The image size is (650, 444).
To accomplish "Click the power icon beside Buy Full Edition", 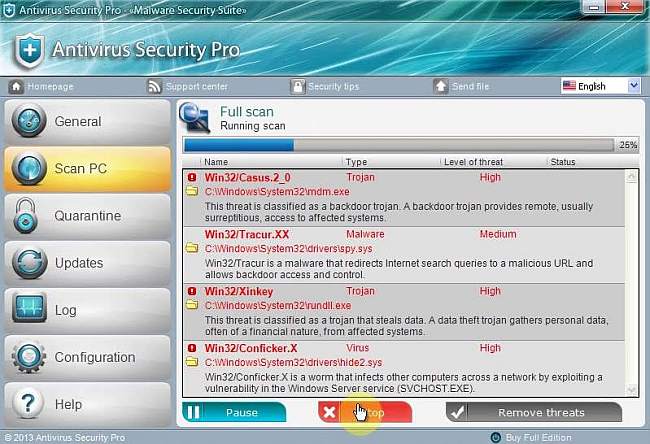I will click(495, 437).
